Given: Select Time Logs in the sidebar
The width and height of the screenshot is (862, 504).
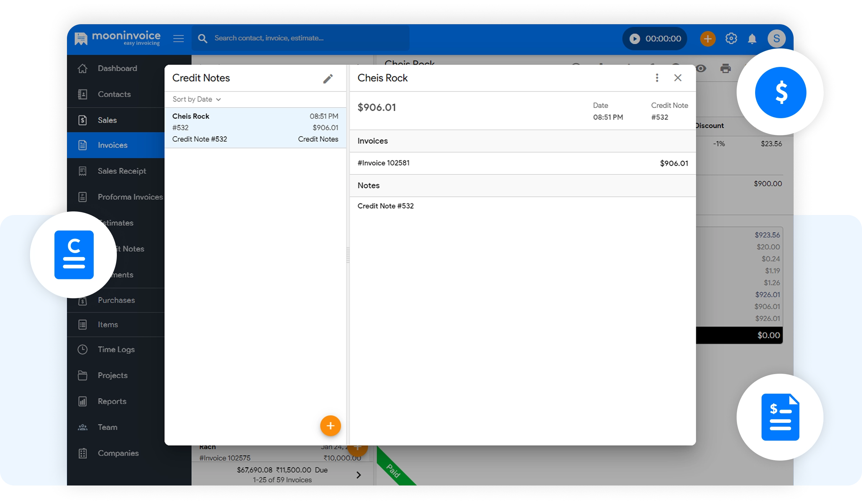Looking at the screenshot, I should [x=116, y=350].
